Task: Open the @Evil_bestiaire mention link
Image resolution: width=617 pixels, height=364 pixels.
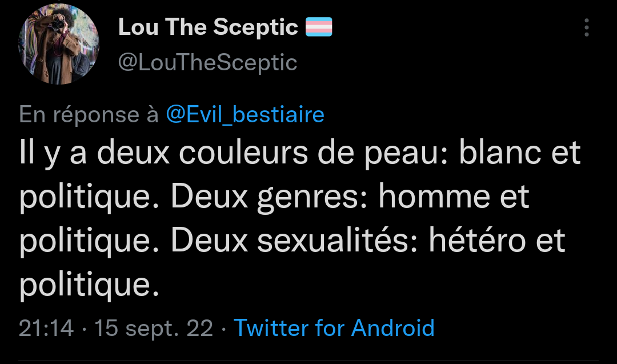Action: (x=245, y=115)
